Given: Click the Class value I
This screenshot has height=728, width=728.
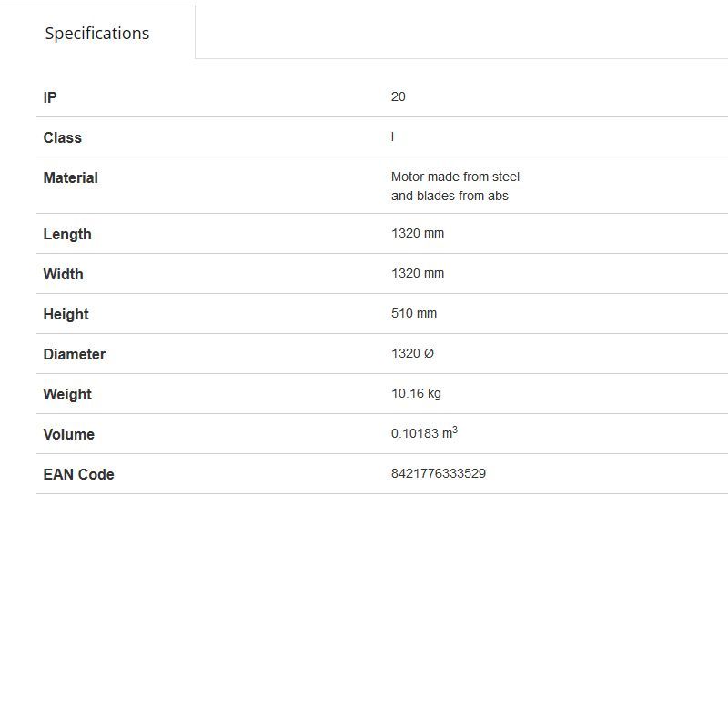Looking at the screenshot, I should click(392, 136).
